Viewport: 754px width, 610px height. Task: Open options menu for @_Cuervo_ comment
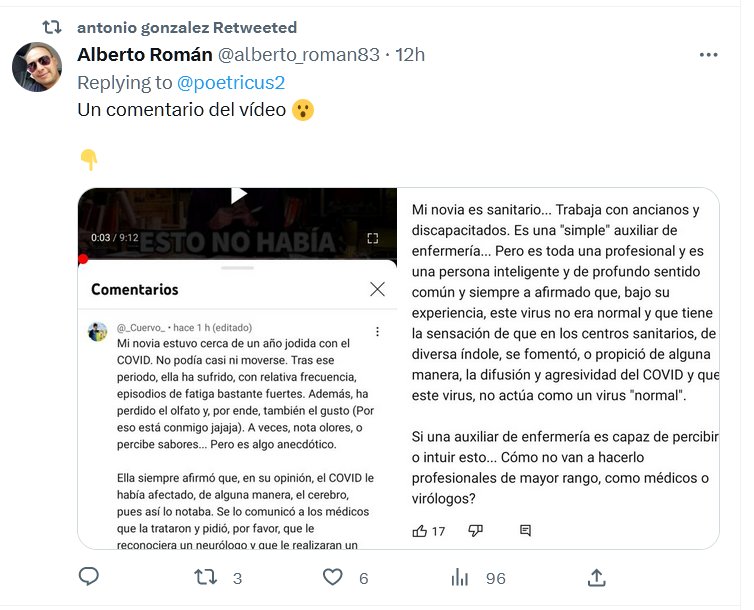(x=377, y=331)
